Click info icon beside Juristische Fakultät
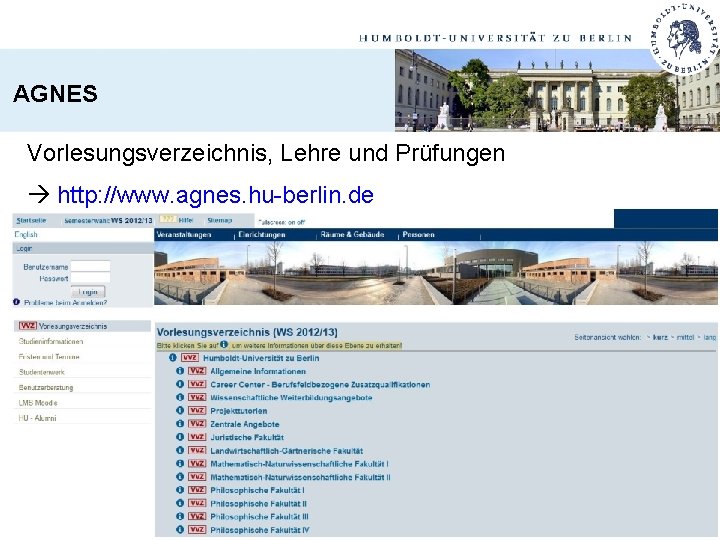The image size is (720, 540). [x=180, y=437]
